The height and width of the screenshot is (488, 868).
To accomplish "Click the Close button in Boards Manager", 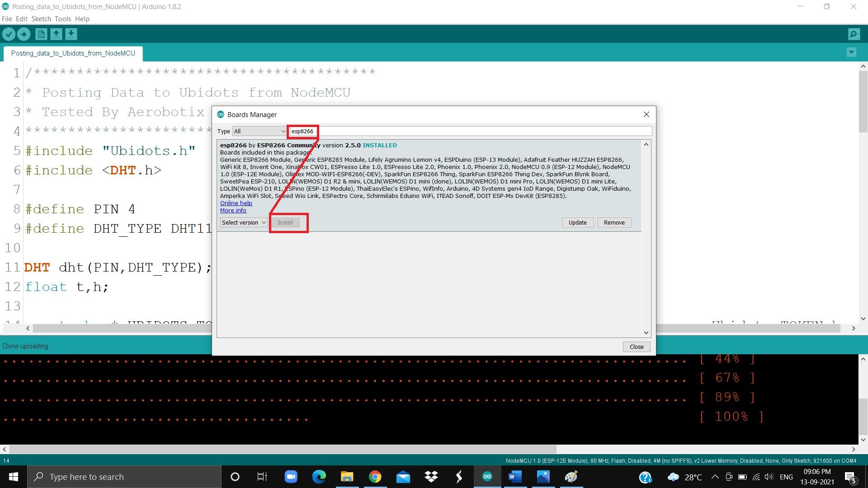I will pos(636,347).
